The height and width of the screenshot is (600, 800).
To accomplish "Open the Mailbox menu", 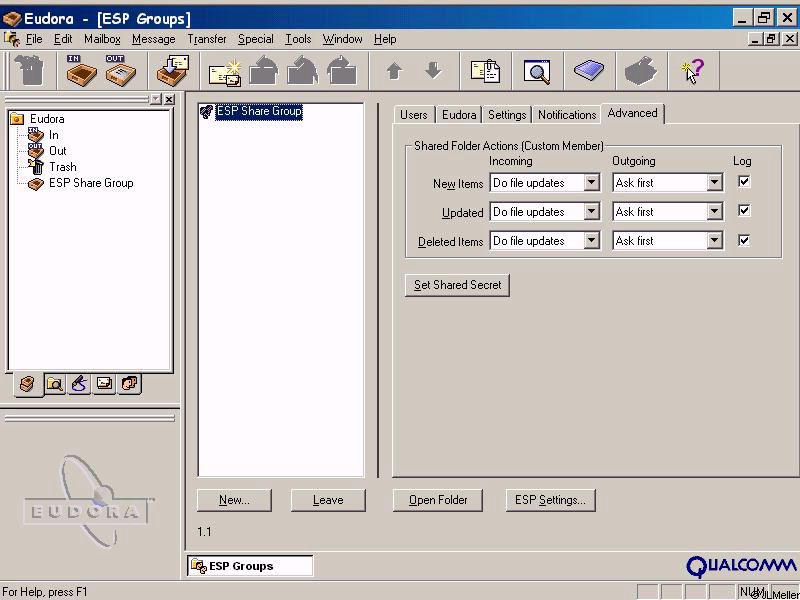I will pos(102,39).
